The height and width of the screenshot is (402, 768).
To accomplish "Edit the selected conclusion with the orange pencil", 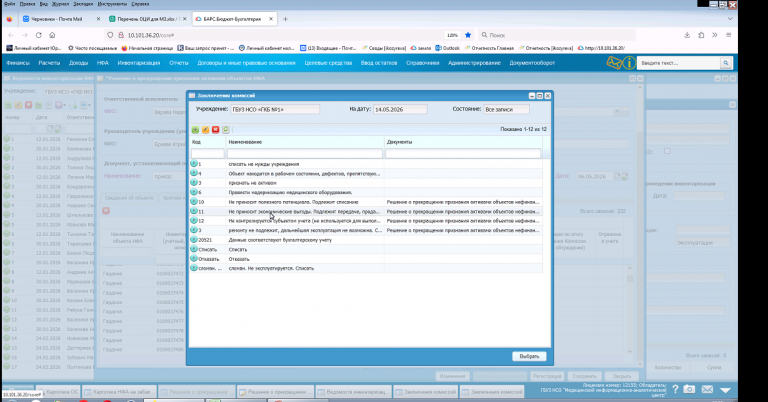I will pos(206,130).
